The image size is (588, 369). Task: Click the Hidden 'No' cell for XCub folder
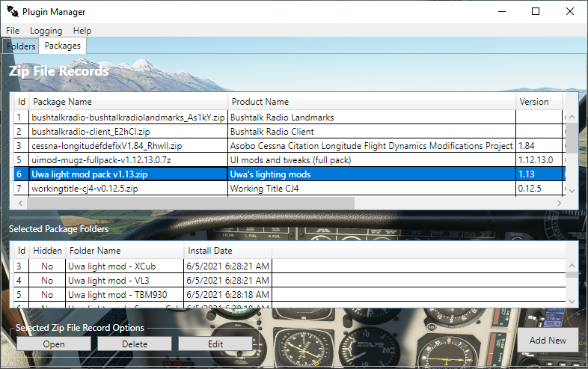(47, 266)
